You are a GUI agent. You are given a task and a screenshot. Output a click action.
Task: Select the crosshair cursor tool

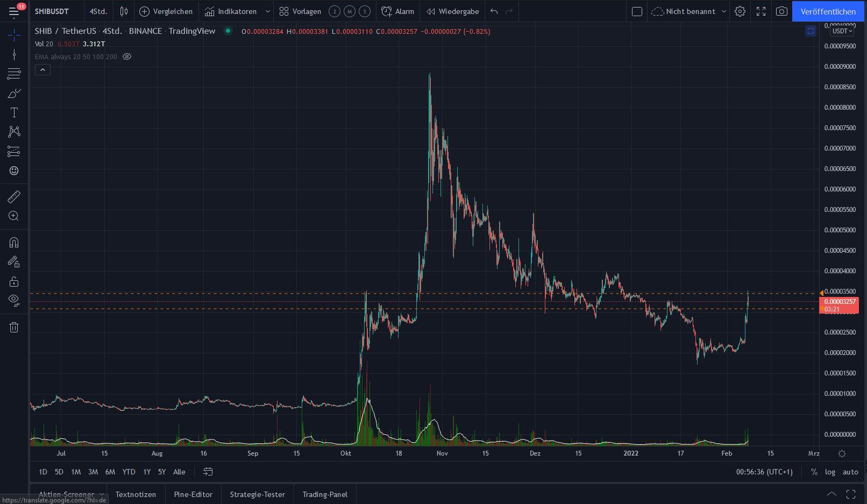(14, 36)
